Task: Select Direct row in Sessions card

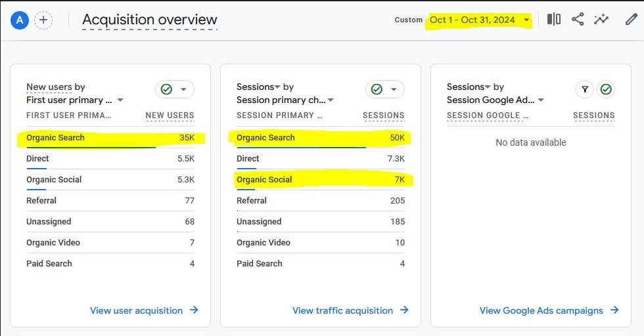Action: pos(321,158)
